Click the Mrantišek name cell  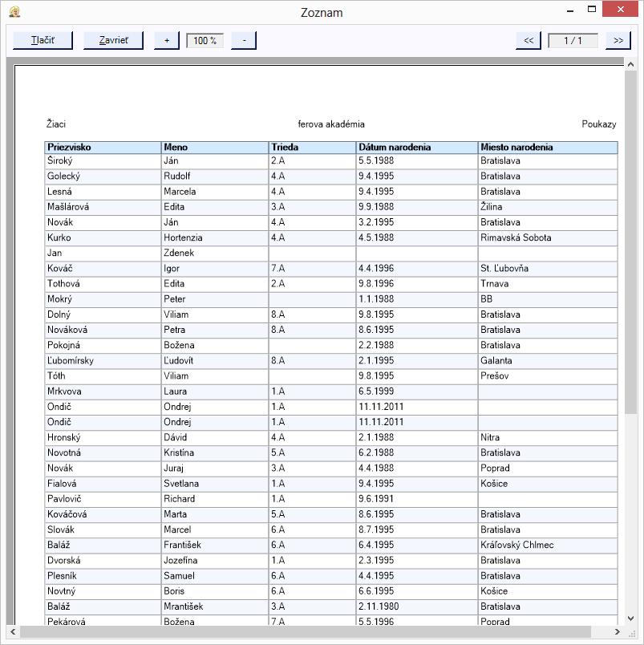(215, 606)
